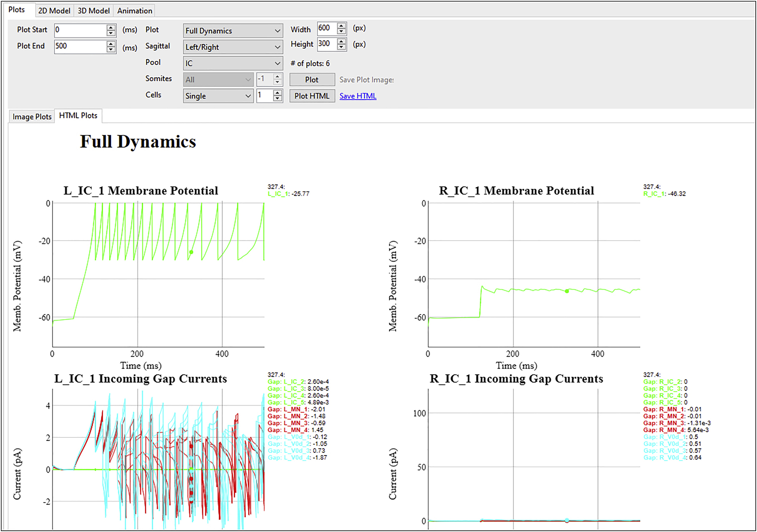757x532 pixels.
Task: Switch to the 3D Model tab
Action: 94,11
